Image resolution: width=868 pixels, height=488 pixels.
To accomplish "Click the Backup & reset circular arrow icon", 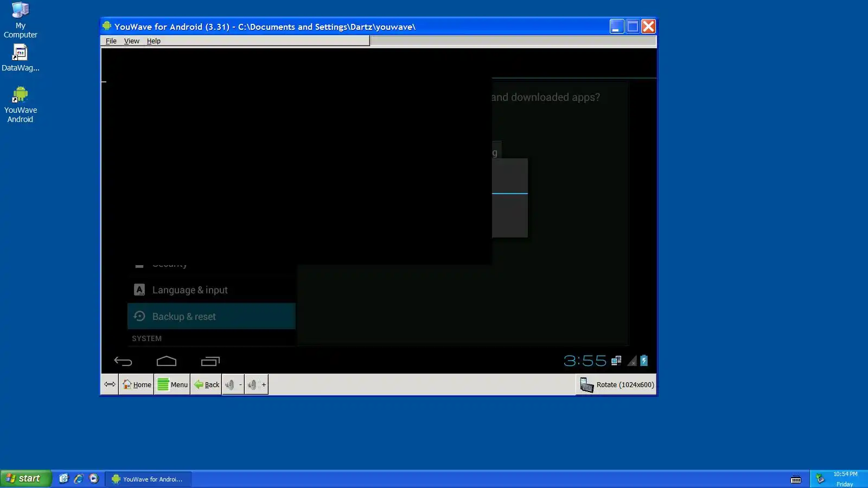I will (x=139, y=316).
